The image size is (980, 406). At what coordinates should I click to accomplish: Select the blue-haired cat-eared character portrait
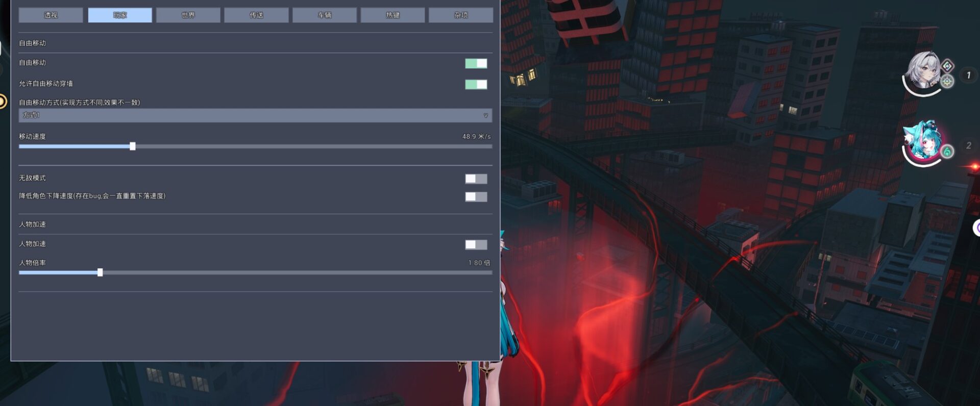[x=923, y=142]
